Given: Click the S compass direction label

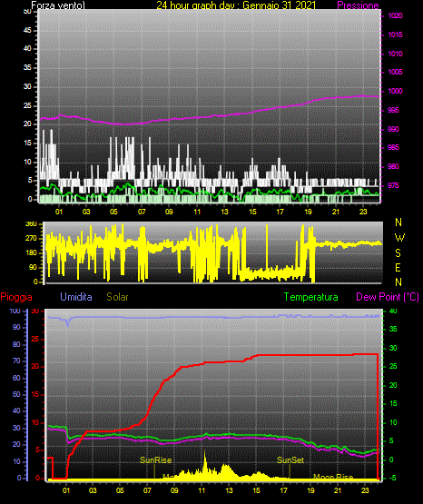Looking at the screenshot, I should tap(398, 253).
